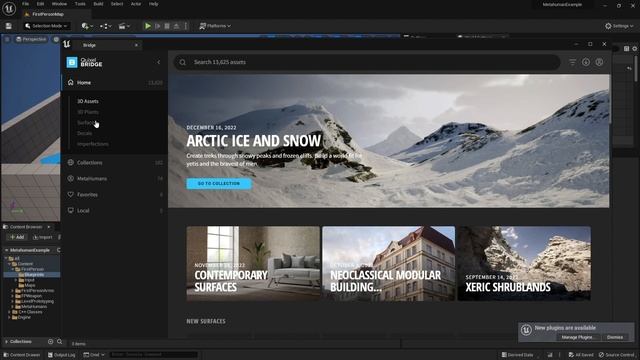Image resolution: width=640 pixels, height=360 pixels.
Task: Click the Bridge search assets field
Action: click(367, 62)
